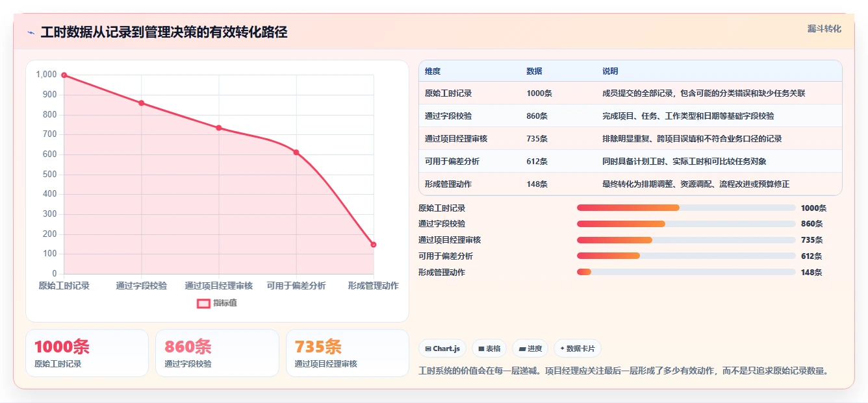Click the 表格 tag chip
The image size is (868, 403).
tap(489, 348)
